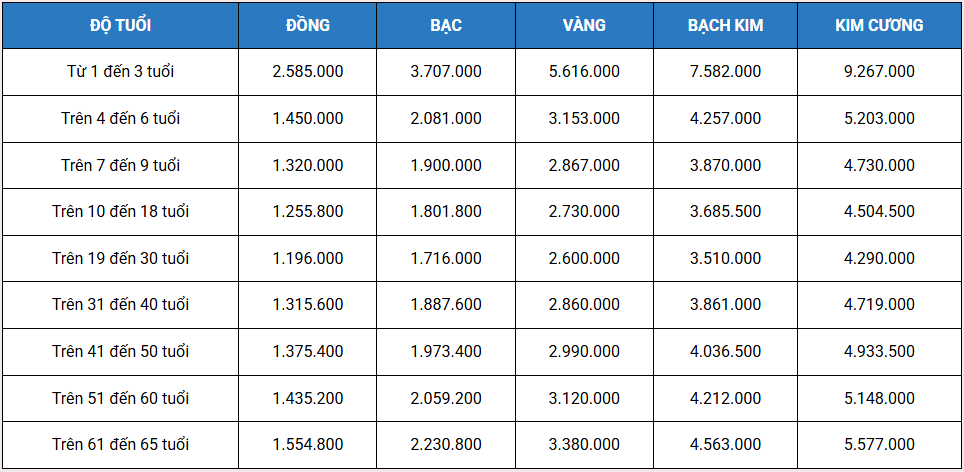Click the 5.577.000 price cell
Image resolution: width=964 pixels, height=472 pixels.
pos(879,444)
